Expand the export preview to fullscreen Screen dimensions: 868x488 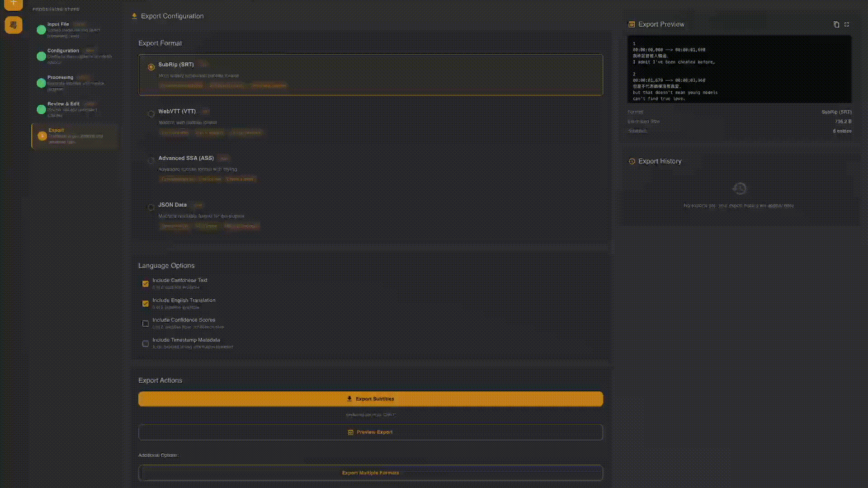[847, 24]
